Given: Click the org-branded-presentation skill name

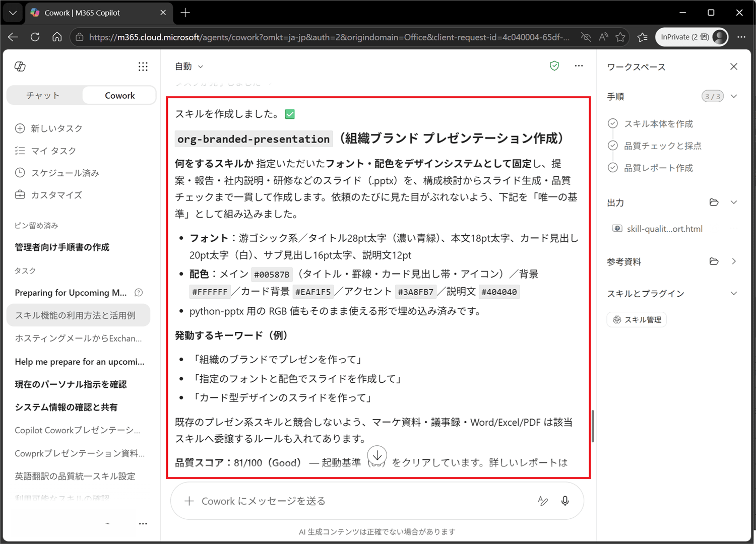Looking at the screenshot, I should click(x=254, y=139).
